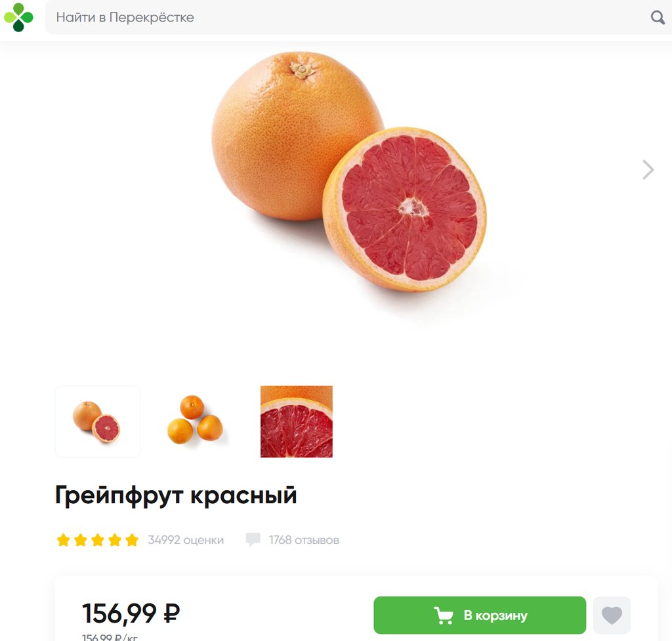Image resolution: width=672 pixels, height=641 pixels.
Task: Click the cart icon inside green button
Action: tap(443, 615)
